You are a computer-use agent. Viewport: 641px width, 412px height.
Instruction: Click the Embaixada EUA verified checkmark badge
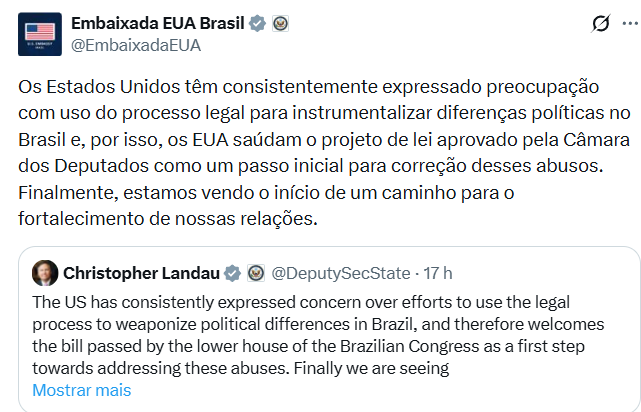coord(258,22)
